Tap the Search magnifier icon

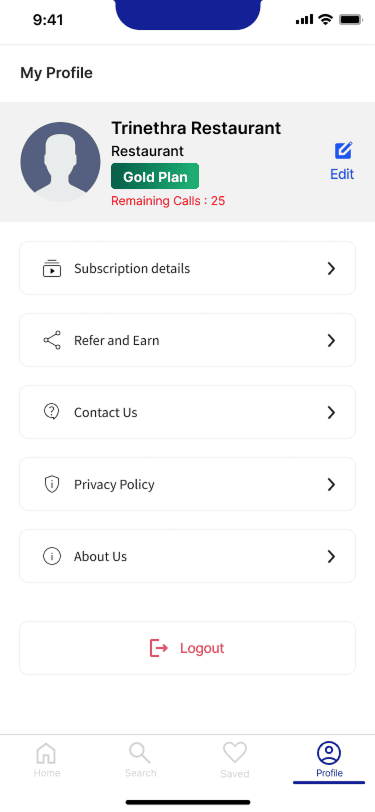[140, 752]
